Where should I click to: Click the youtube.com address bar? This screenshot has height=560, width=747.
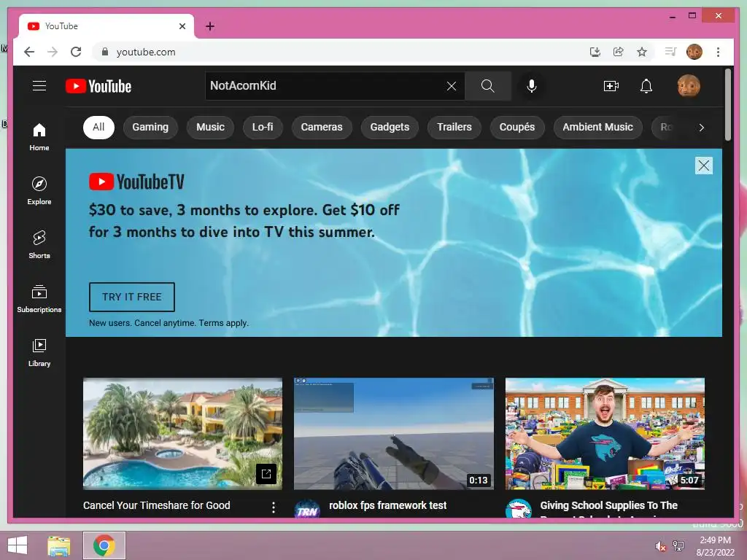coord(146,52)
